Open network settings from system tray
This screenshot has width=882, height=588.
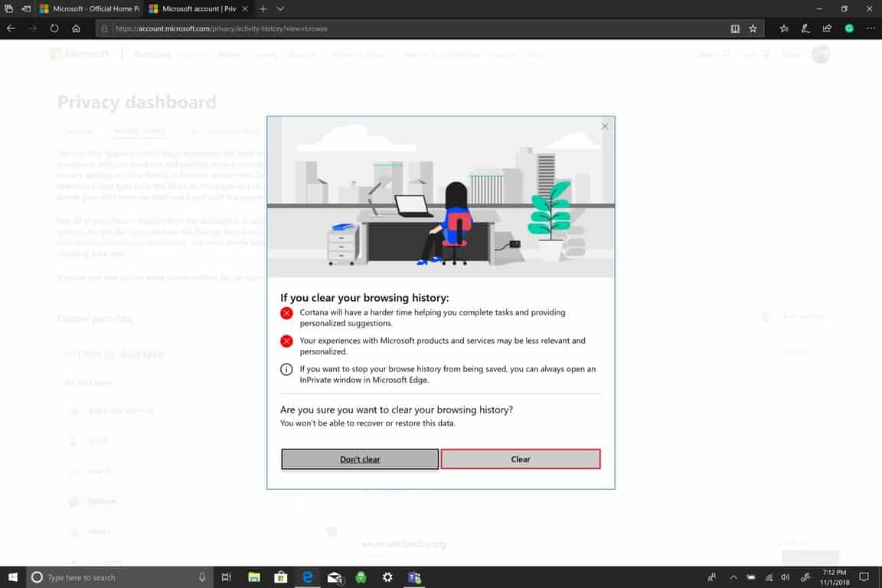[x=769, y=577]
